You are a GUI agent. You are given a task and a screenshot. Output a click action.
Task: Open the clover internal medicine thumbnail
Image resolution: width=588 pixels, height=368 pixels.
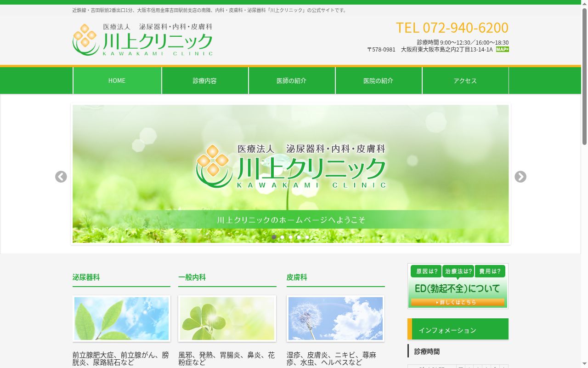[227, 318]
